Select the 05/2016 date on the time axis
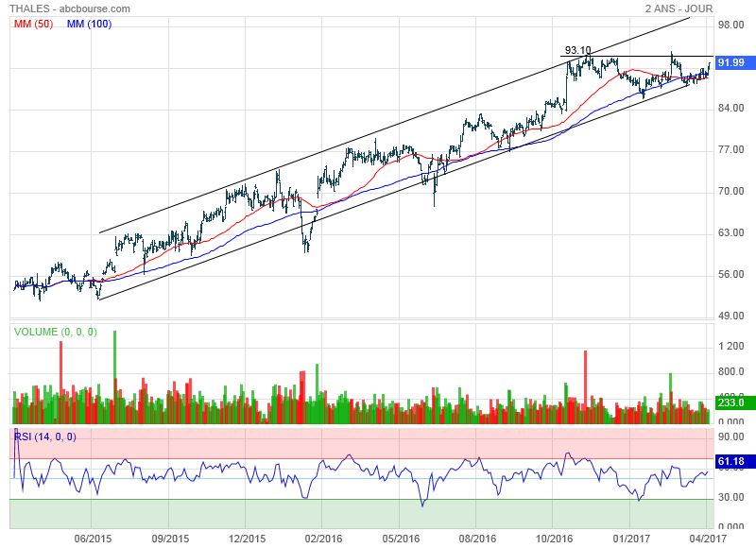Viewport: 756px width, 548px height. click(x=401, y=539)
